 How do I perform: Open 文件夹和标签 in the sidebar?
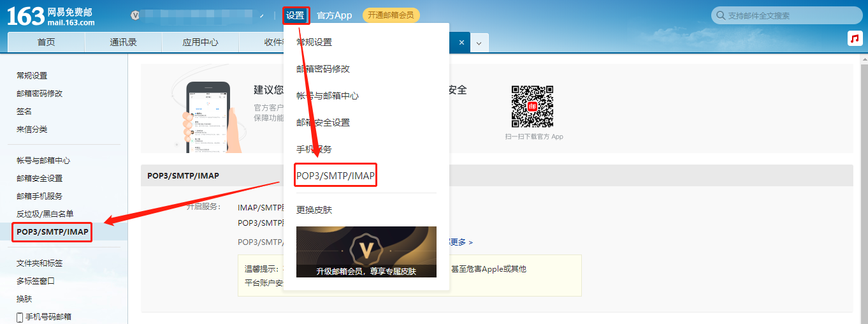pos(40,263)
